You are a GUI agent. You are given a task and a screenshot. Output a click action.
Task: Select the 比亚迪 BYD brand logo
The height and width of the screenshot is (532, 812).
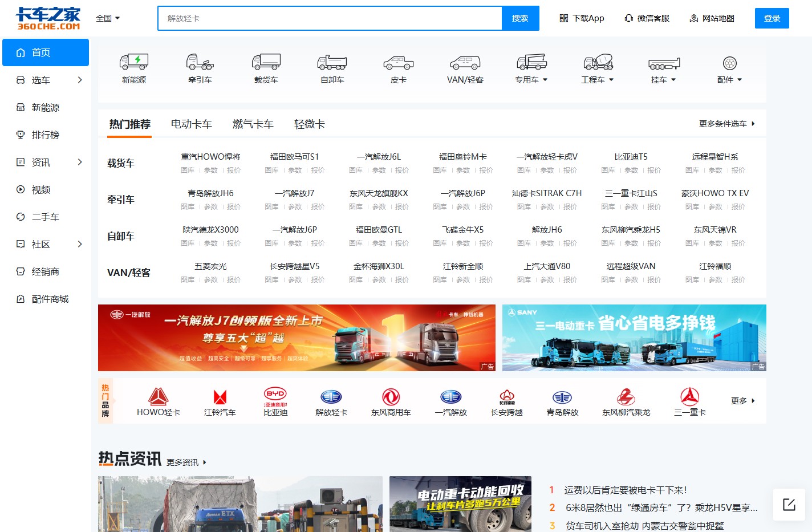pos(275,396)
